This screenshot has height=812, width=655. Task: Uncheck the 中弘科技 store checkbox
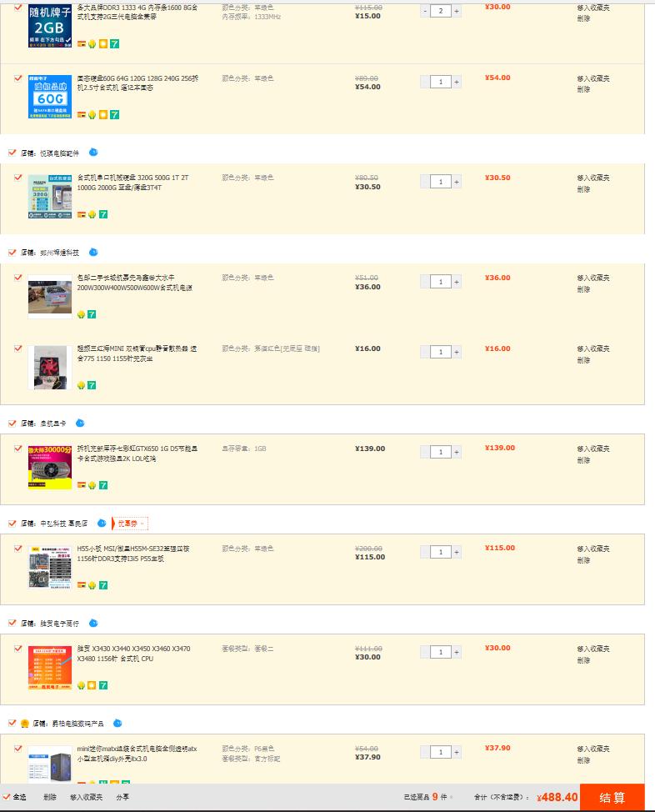click(x=12, y=523)
